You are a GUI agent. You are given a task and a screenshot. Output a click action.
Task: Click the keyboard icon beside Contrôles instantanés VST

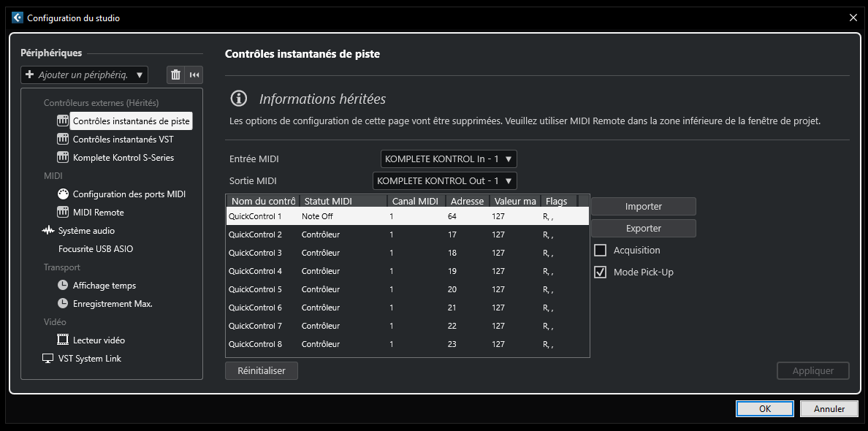[62, 139]
